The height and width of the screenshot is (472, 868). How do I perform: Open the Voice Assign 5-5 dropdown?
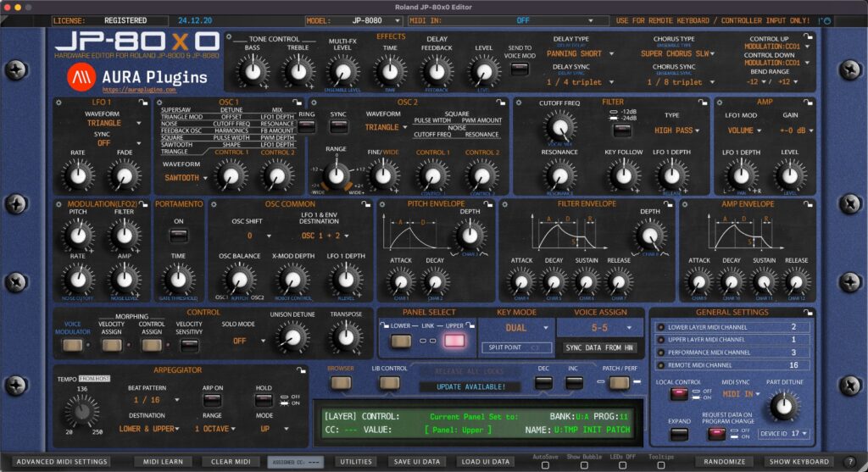click(600, 328)
